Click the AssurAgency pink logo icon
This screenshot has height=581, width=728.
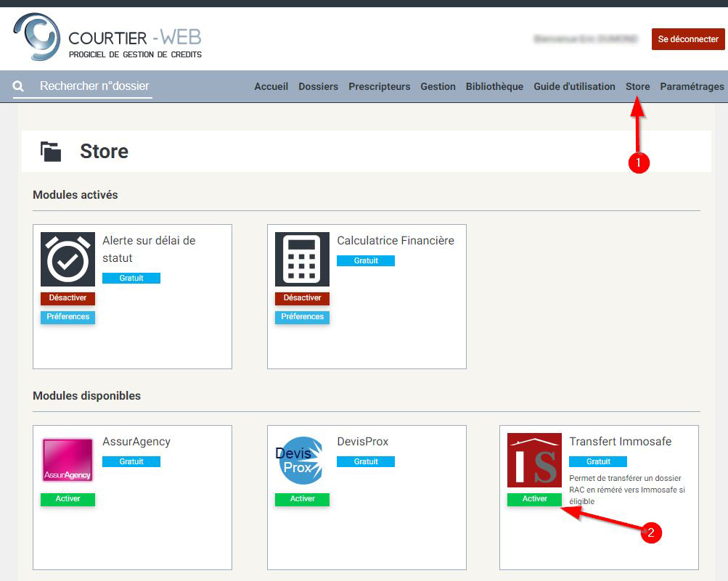[68, 460]
